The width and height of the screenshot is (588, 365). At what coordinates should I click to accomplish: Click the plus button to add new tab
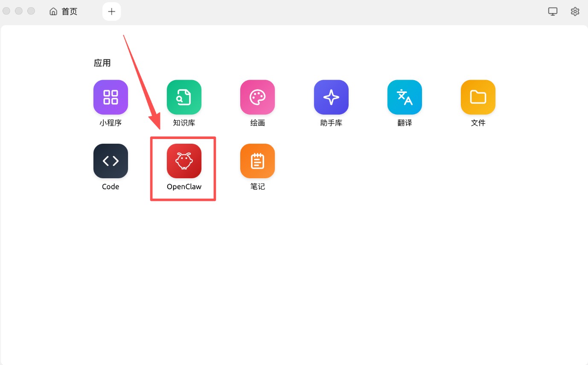pyautogui.click(x=111, y=11)
